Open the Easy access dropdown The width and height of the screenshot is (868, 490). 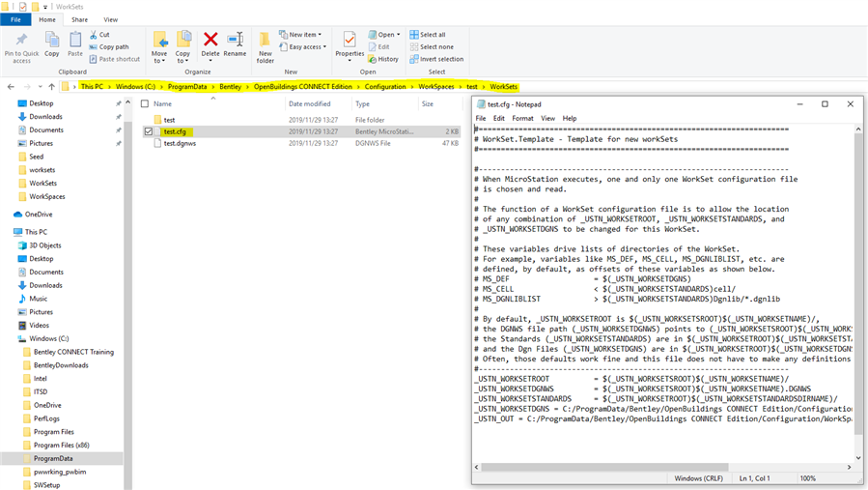[302, 47]
